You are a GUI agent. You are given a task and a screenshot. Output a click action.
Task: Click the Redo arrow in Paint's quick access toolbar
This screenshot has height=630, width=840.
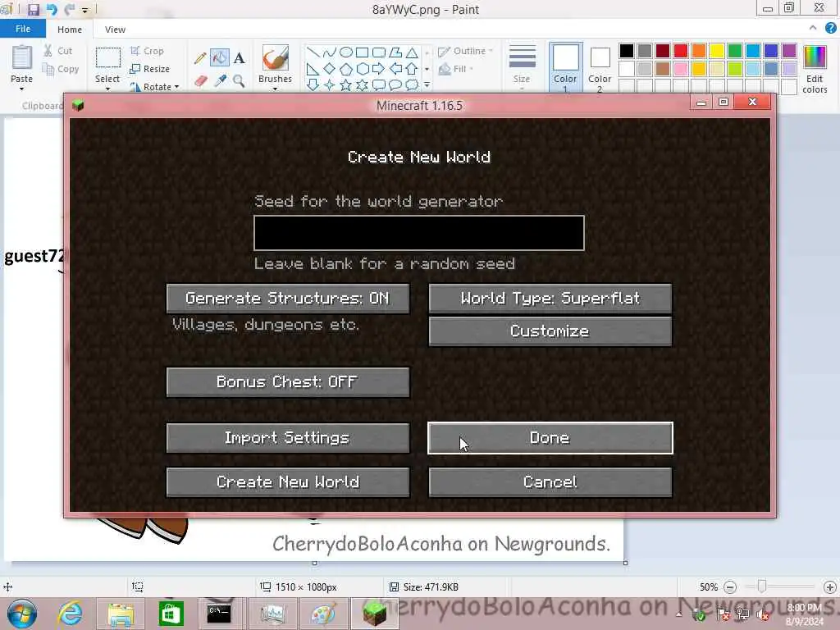pos(69,10)
